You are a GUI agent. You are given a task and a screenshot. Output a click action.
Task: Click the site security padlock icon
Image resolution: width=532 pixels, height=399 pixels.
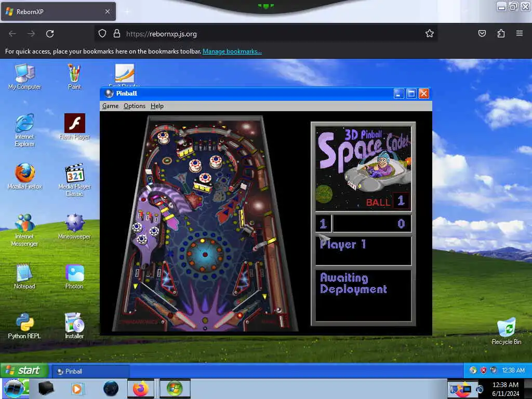tap(117, 33)
